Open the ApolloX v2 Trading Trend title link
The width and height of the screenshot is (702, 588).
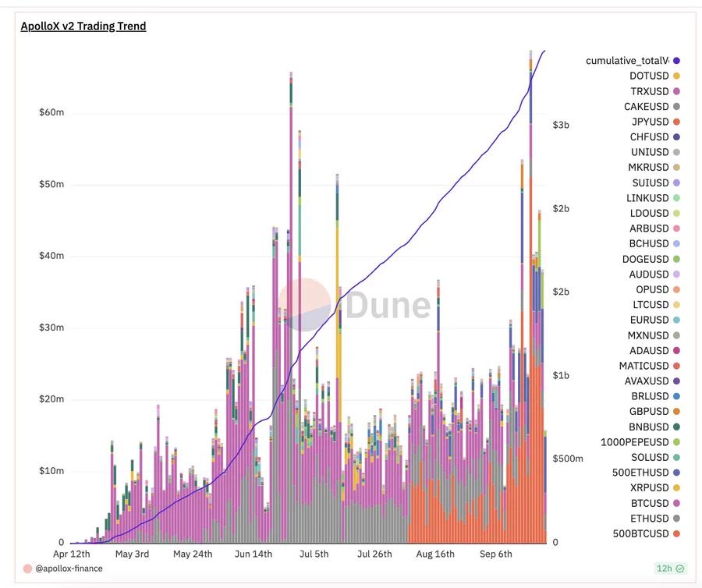click(83, 27)
